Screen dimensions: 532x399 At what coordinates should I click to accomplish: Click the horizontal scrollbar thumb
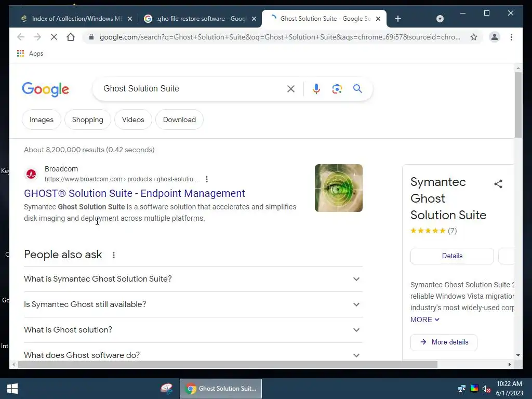(x=228, y=364)
